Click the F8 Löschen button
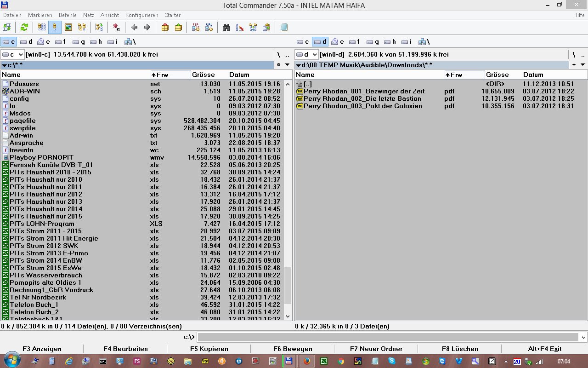 point(460,349)
